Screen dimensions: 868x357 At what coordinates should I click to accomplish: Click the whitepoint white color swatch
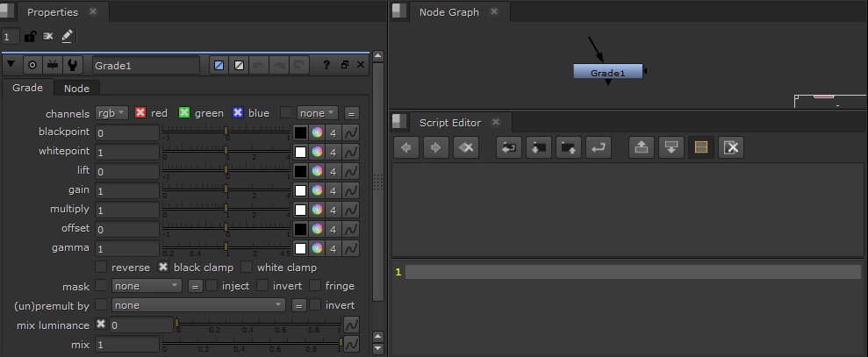point(300,152)
